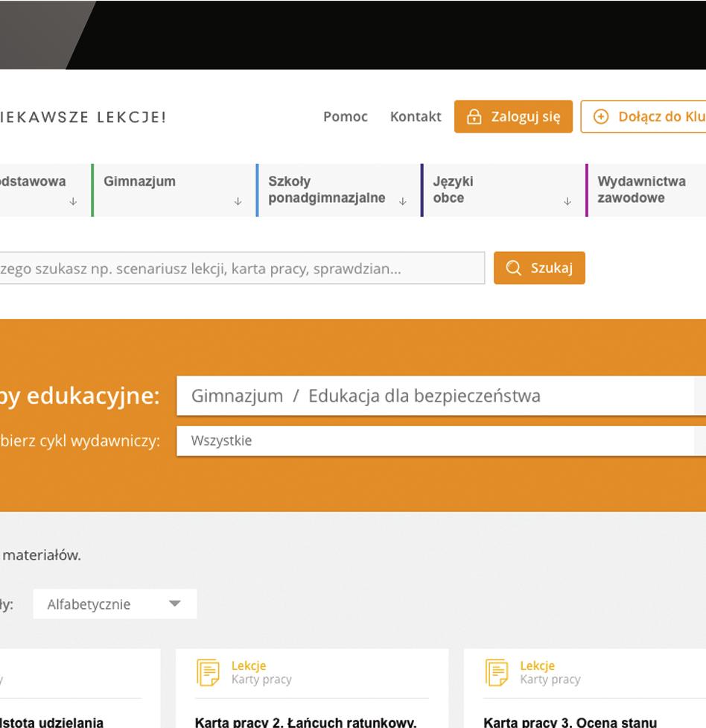Click the lock icon in Zaloguj się button
This screenshot has width=706, height=728.
coord(474,116)
